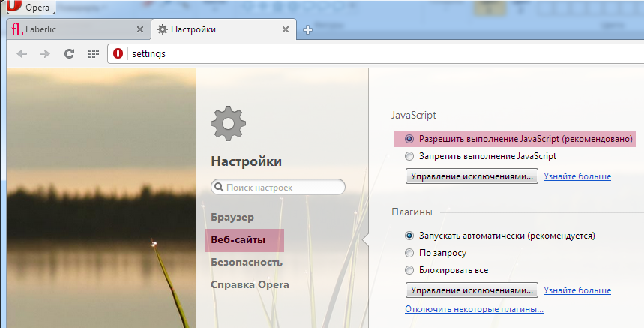Open the Opera main menu button
Viewport: 644px width, 328px height.
pos(28,7)
